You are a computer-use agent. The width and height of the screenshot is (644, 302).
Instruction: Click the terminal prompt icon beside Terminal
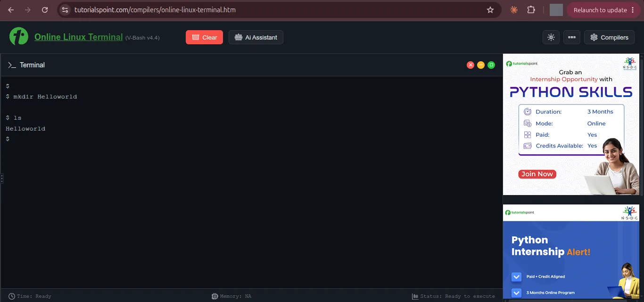(12, 65)
